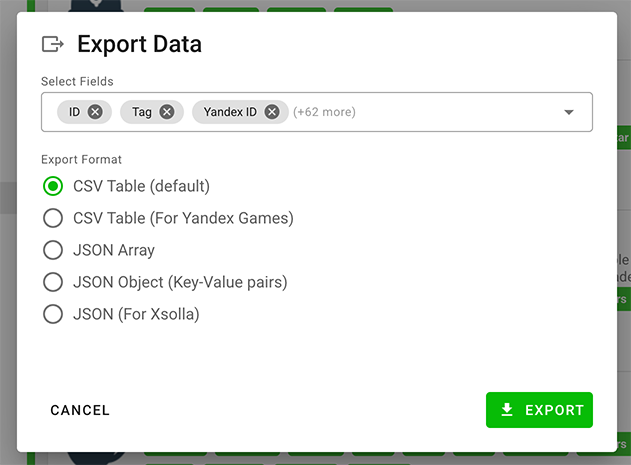The image size is (631, 465).
Task: Cancel the Export Data dialog
Action: [80, 410]
